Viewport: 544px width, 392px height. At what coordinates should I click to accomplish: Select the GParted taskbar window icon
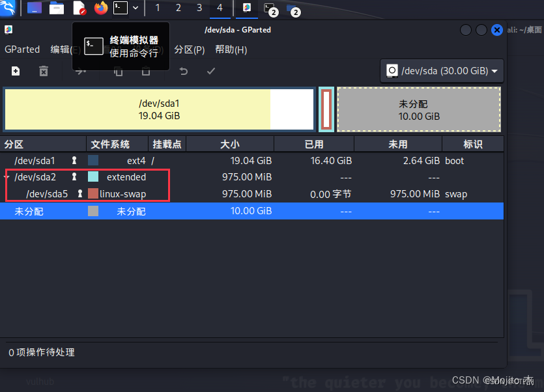tap(247, 8)
